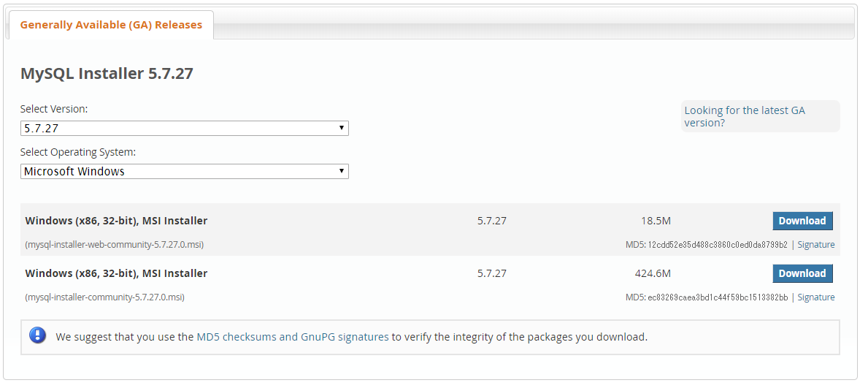Click Looking for the latest GA version link
The height and width of the screenshot is (391, 868).
tap(745, 116)
